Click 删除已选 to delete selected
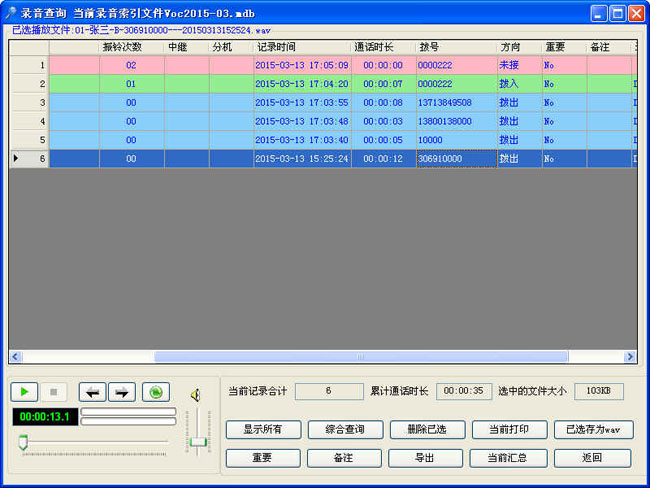 (426, 430)
